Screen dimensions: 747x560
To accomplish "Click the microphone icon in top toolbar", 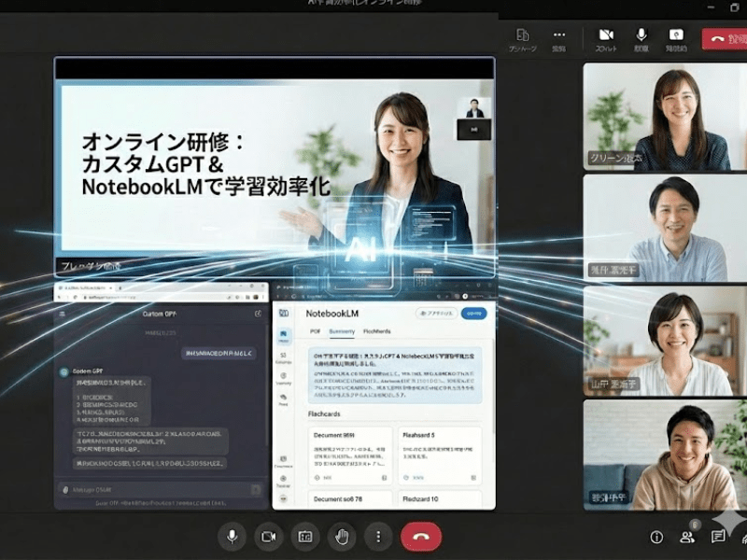I will 641,37.
